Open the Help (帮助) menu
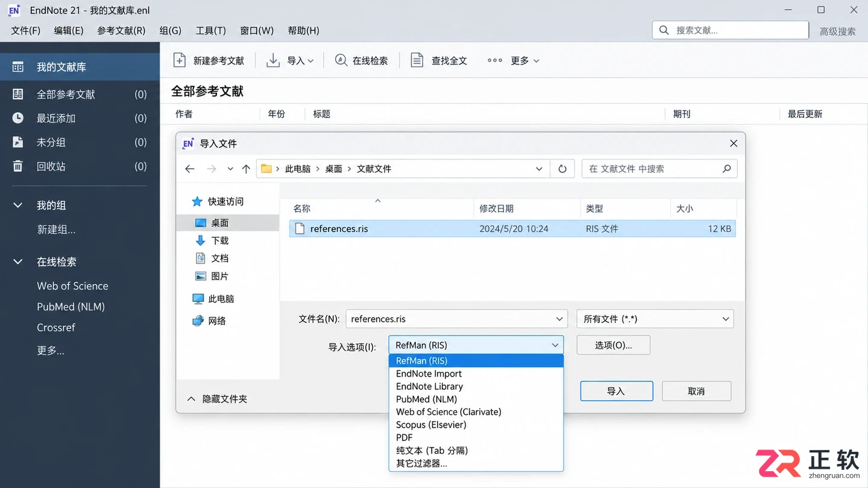This screenshot has width=868, height=488. pos(304,30)
